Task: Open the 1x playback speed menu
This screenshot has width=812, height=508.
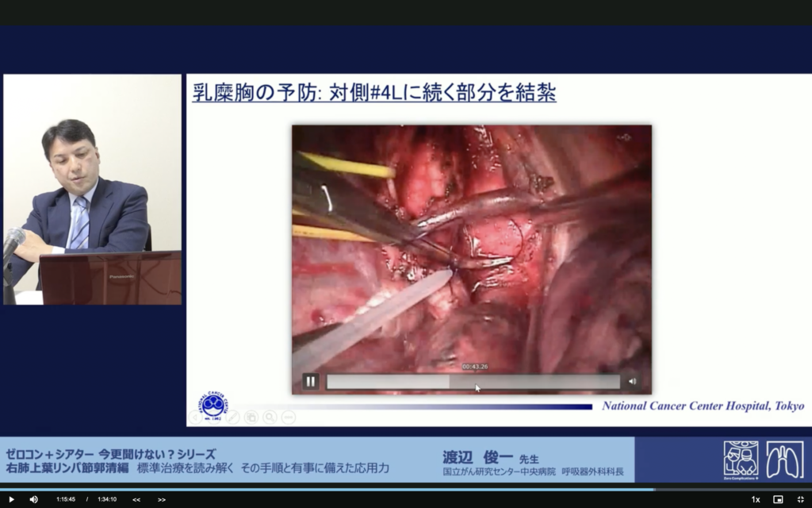Action: pos(756,499)
